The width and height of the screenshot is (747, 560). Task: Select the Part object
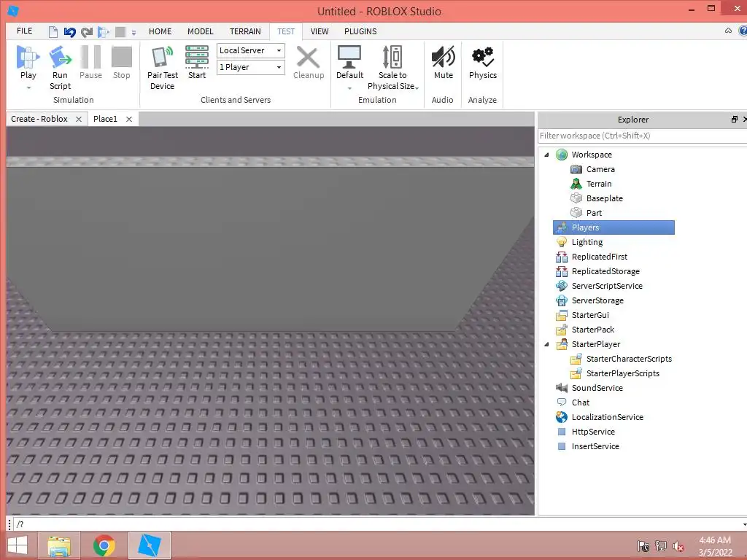pyautogui.click(x=594, y=213)
